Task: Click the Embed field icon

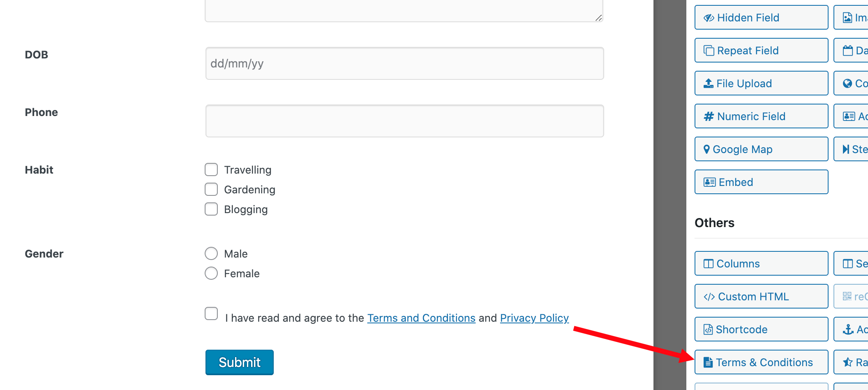Action: coord(709,182)
